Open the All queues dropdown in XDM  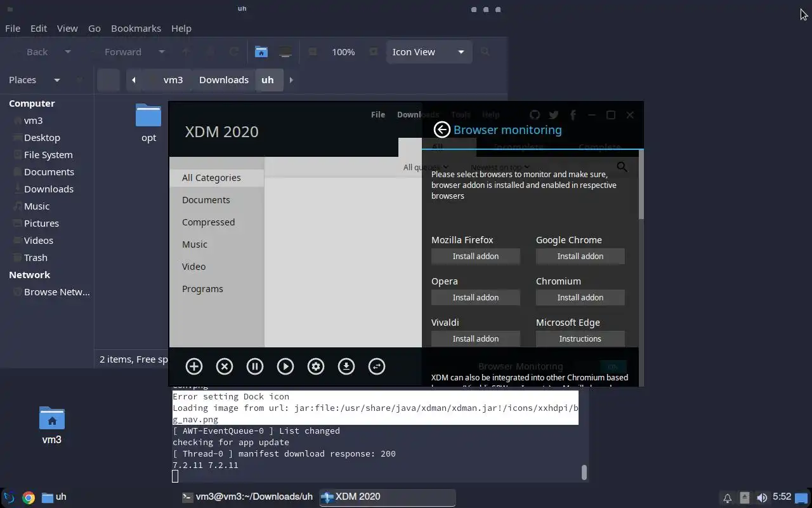pyautogui.click(x=426, y=167)
